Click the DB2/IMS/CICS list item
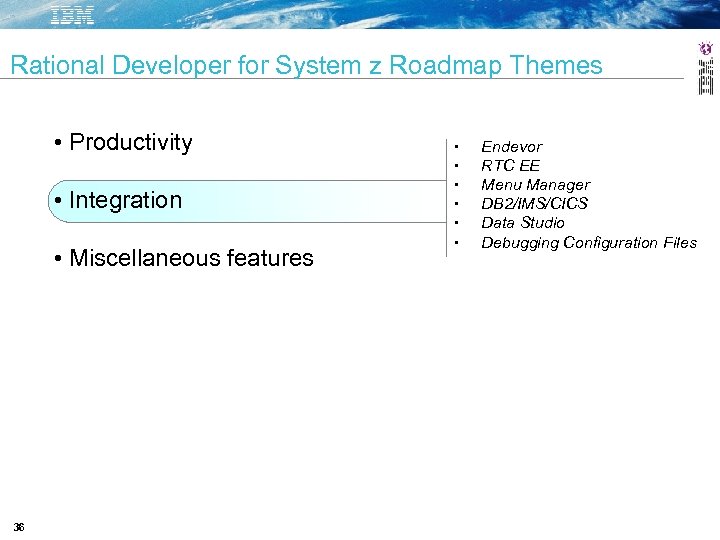Screen dimensions: 720x540 point(534,203)
